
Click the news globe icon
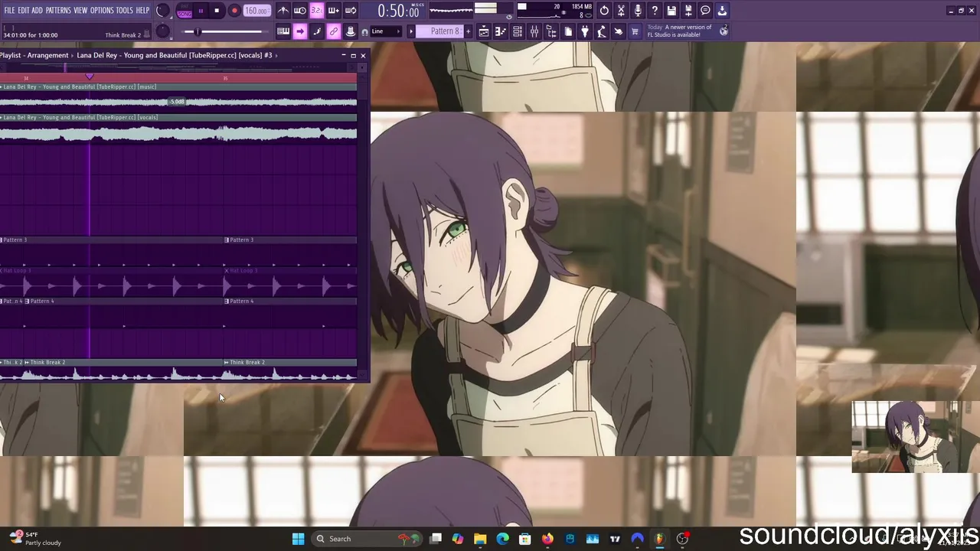pos(724,31)
